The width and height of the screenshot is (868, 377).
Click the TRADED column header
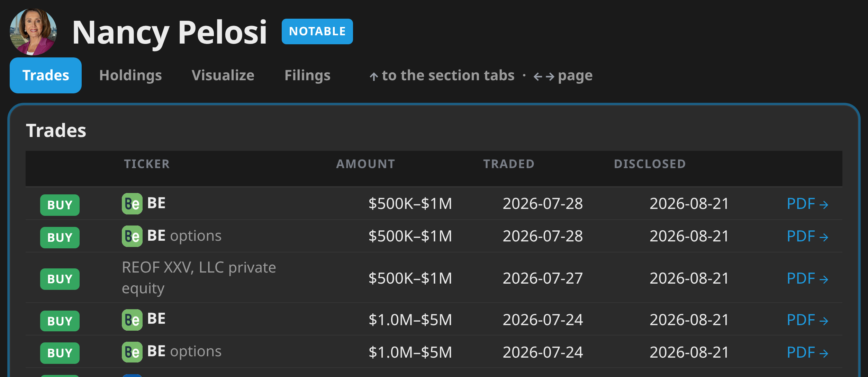coord(509,164)
